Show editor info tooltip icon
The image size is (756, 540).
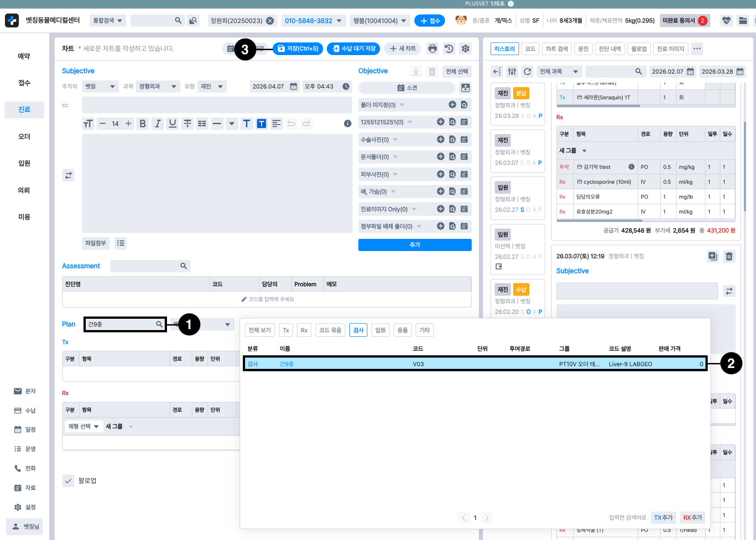[x=348, y=124]
